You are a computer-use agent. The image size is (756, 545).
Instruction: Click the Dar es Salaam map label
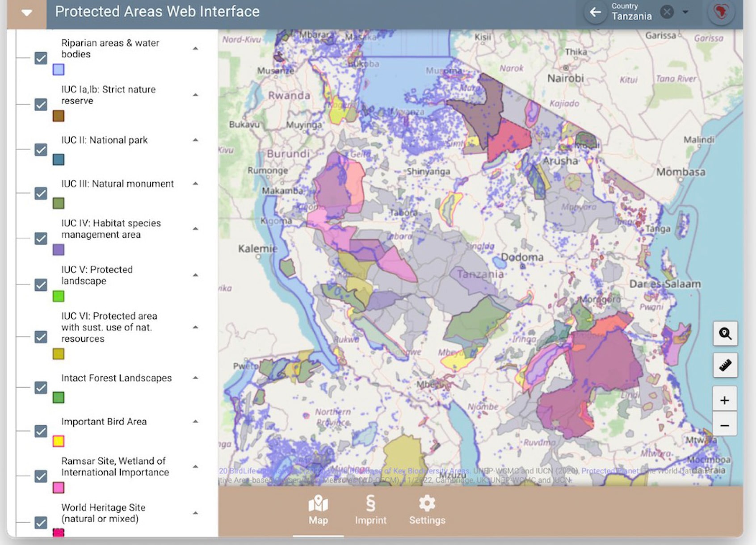665,284
